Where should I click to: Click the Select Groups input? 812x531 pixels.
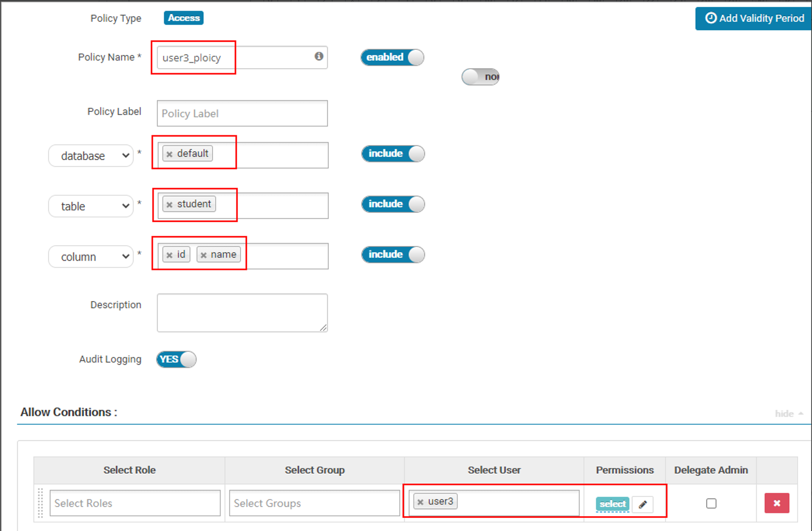(315, 503)
